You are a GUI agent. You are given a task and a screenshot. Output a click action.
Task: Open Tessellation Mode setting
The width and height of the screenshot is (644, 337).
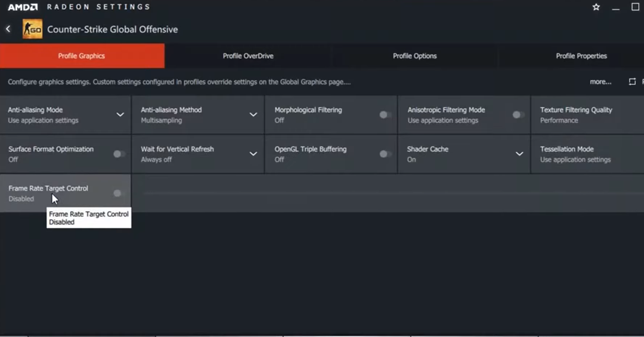tap(588, 154)
